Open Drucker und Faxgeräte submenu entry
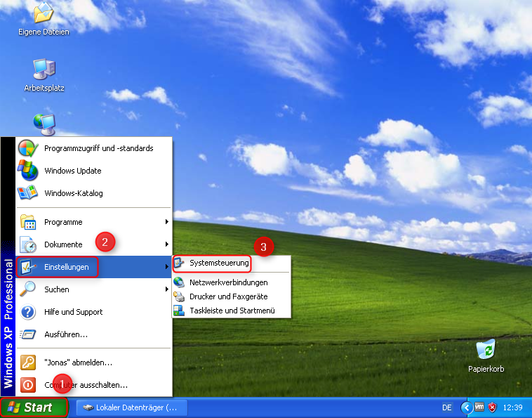The image size is (532, 418). click(x=232, y=296)
